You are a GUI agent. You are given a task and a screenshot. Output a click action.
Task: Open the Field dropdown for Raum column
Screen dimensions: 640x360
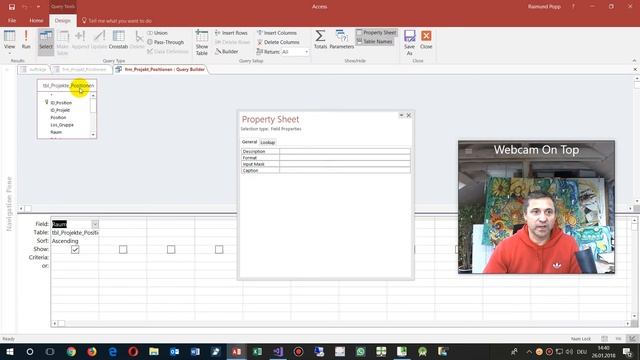(95, 224)
